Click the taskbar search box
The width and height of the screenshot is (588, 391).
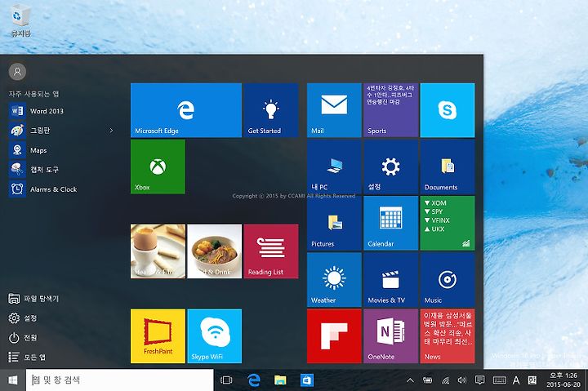pyautogui.click(x=119, y=380)
